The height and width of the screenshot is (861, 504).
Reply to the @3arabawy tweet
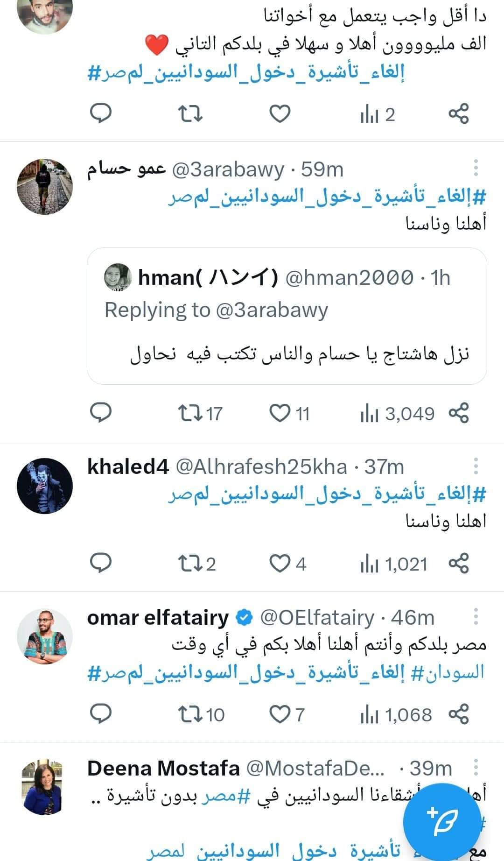coord(100,413)
